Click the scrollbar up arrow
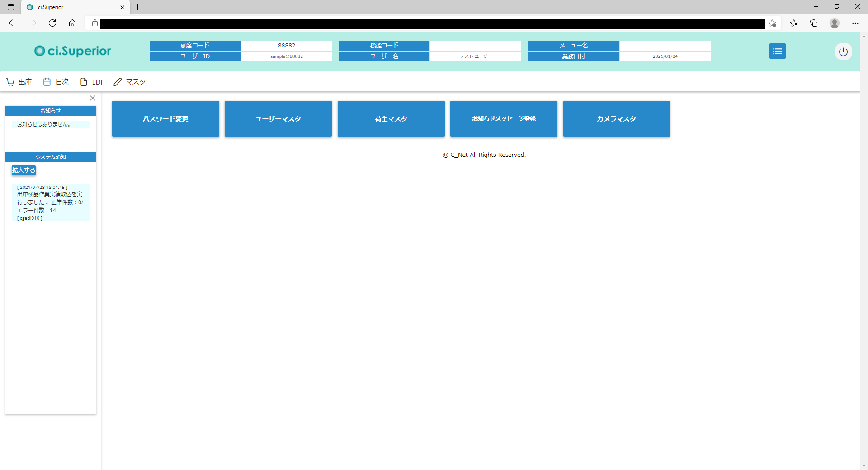Screen dimensions: 868x470 coord(864,36)
